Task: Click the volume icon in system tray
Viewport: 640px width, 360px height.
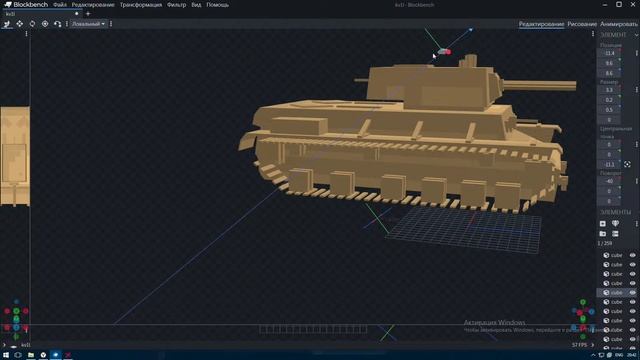Action: [x=609, y=355]
